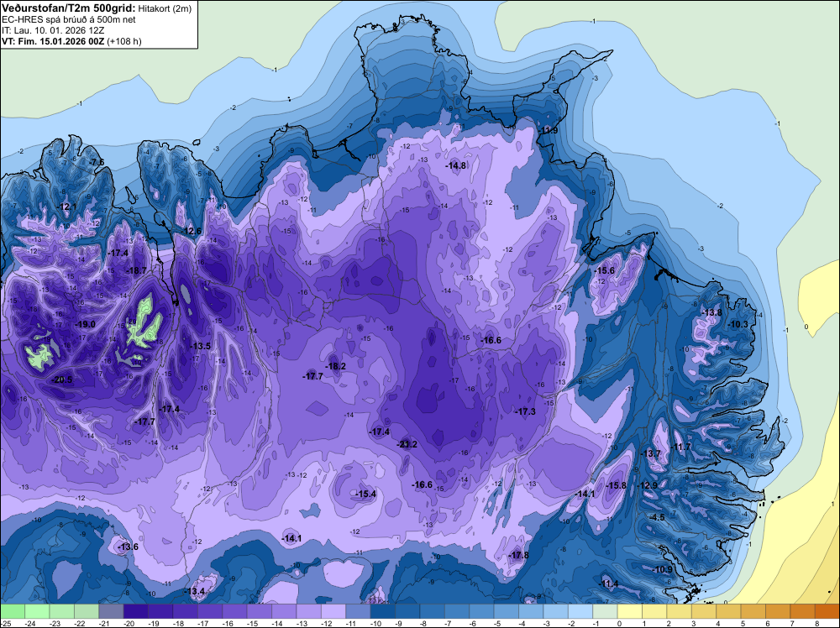
Task: Click the -13.5 temperature label
Action: coord(201,347)
